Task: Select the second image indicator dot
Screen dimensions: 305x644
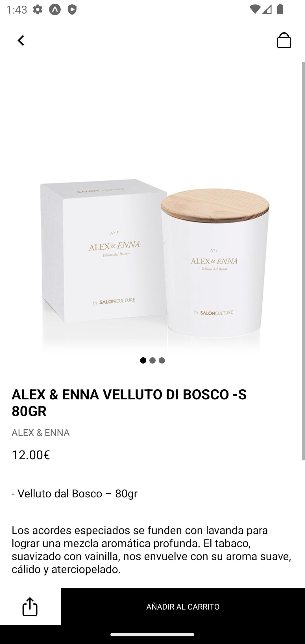Action: (x=152, y=360)
